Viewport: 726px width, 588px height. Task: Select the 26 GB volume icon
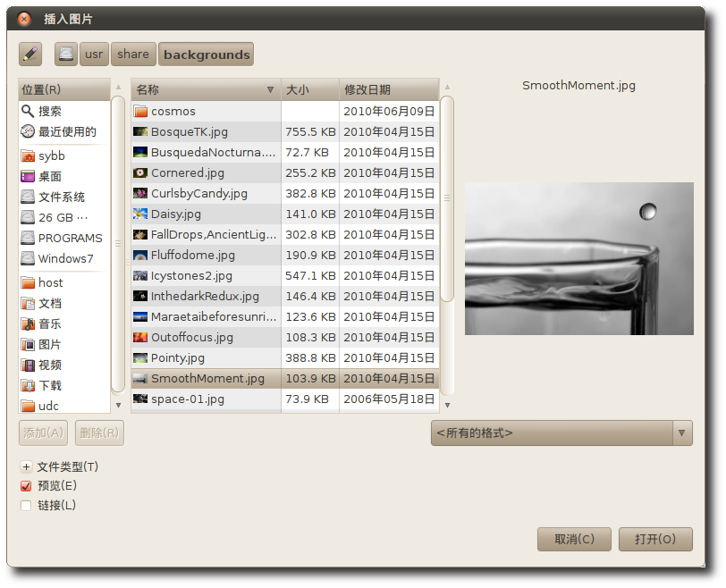click(28, 217)
